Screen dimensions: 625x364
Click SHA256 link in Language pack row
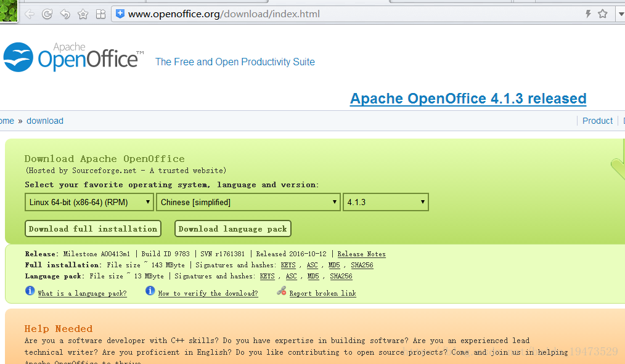point(341,277)
